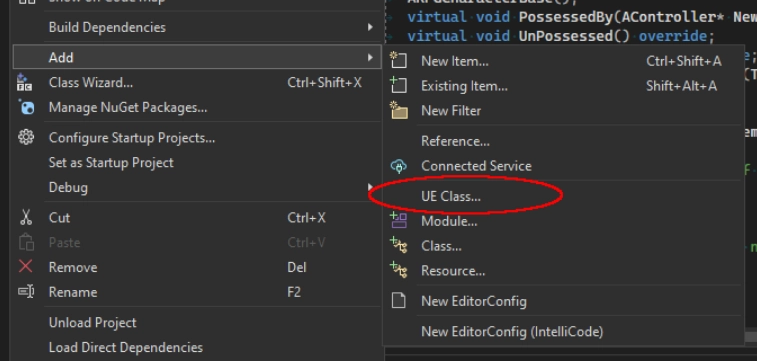
Task: Select Configure Startup Projects... entry
Action: (196, 138)
